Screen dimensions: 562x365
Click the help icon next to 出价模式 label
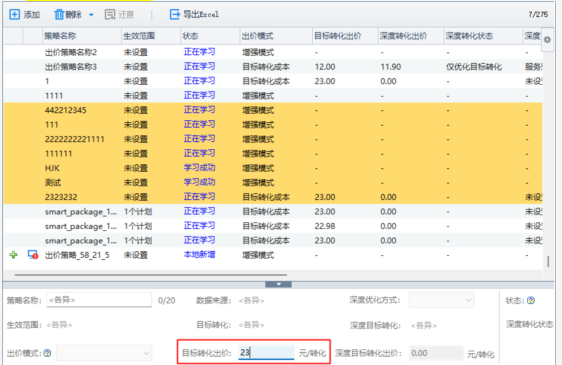tap(47, 353)
